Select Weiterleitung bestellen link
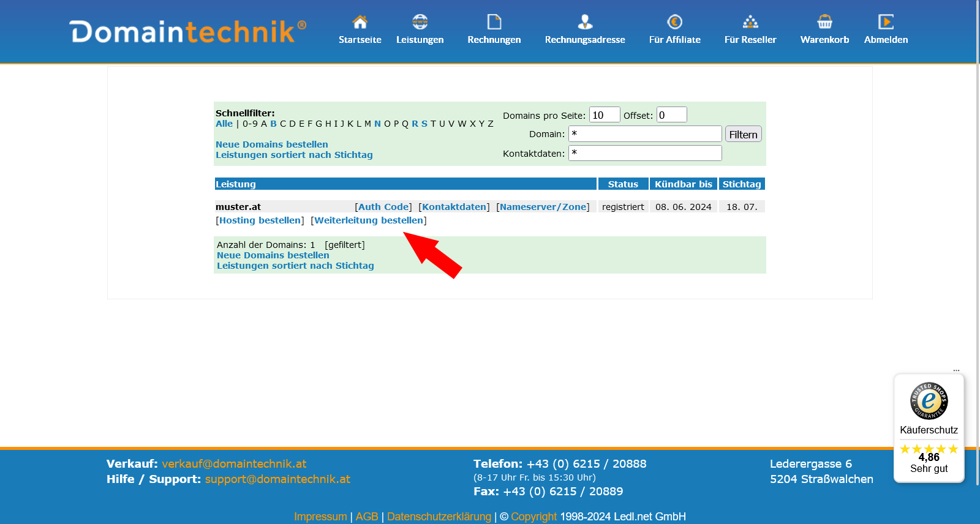980x524 pixels. click(369, 220)
